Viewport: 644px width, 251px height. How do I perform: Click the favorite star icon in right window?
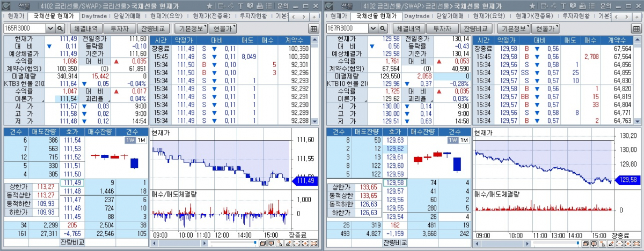point(532,6)
